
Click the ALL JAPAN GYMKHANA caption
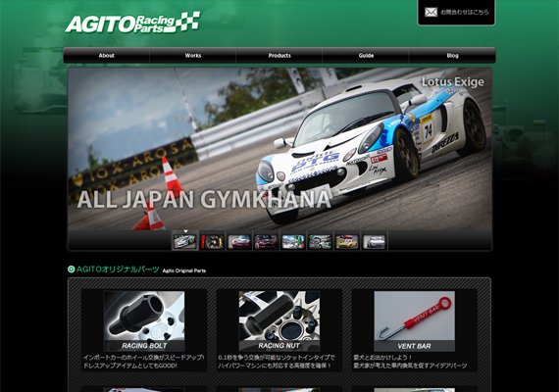(x=204, y=199)
